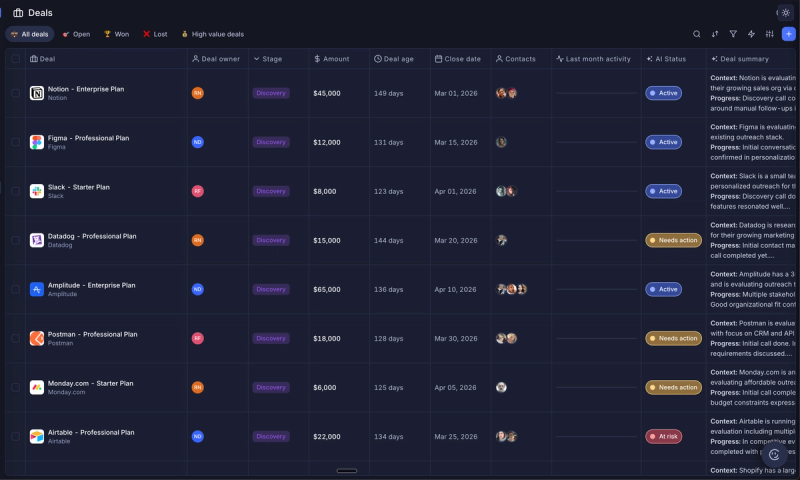Open Discovery stage dropdown for Amplitude

click(x=271, y=289)
